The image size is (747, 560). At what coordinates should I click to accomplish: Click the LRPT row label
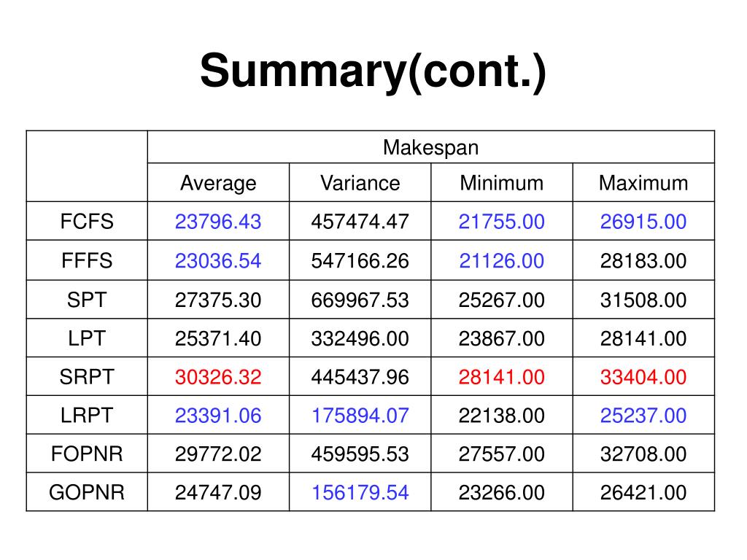87,415
